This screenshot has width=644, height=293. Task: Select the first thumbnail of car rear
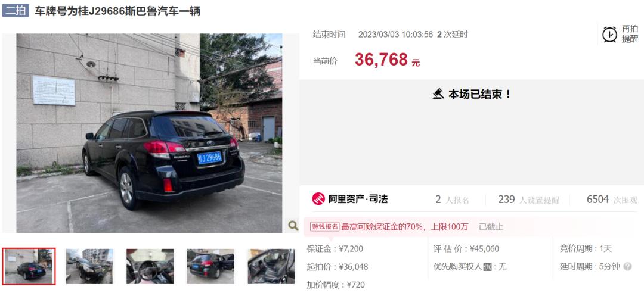click(29, 266)
